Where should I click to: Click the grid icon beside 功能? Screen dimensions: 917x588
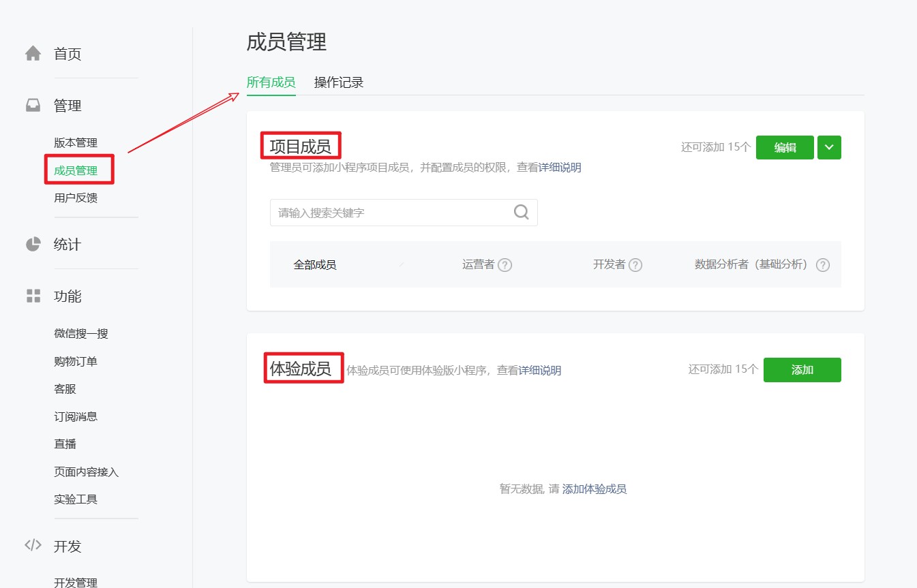pyautogui.click(x=33, y=296)
